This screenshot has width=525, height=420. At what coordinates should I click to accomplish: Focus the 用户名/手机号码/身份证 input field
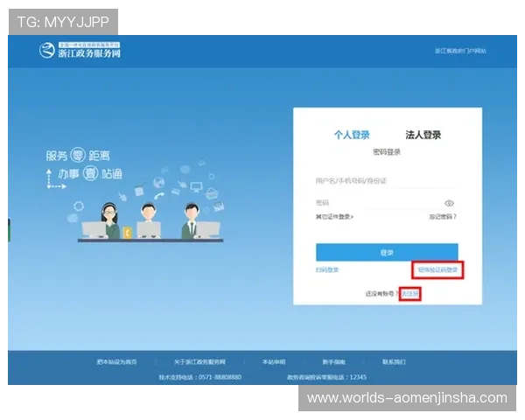(386, 181)
